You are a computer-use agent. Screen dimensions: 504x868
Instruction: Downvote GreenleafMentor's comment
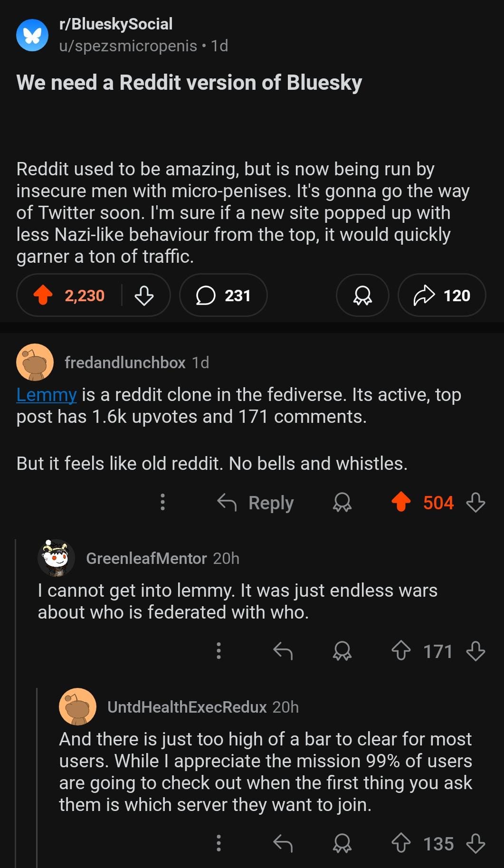tap(475, 651)
